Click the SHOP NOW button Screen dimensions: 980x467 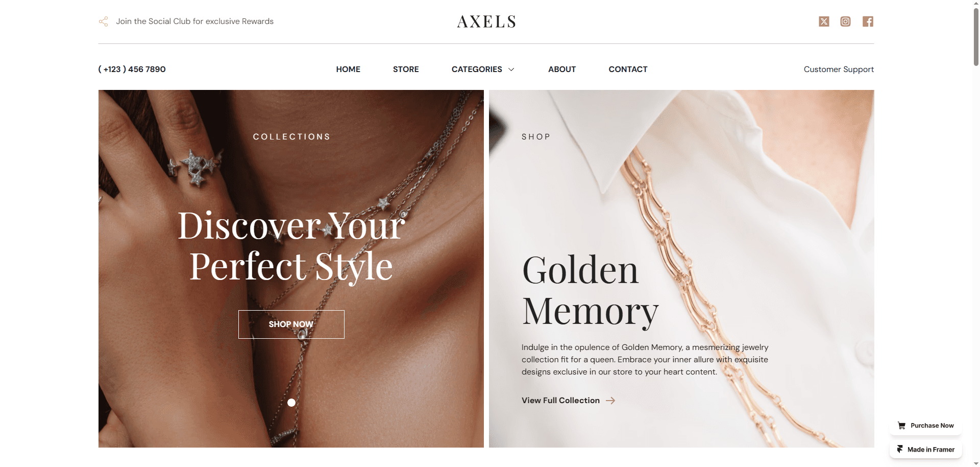coord(291,324)
